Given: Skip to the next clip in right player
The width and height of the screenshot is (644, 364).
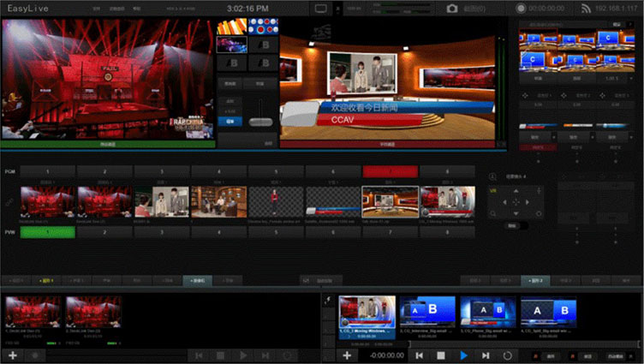Looking at the screenshot, I should pyautogui.click(x=486, y=355).
